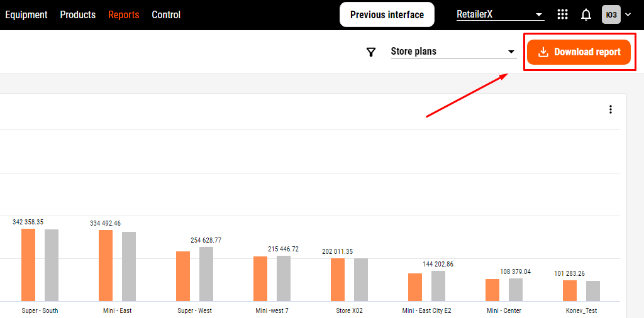Open the Products menu
644x318 pixels.
coord(77,15)
